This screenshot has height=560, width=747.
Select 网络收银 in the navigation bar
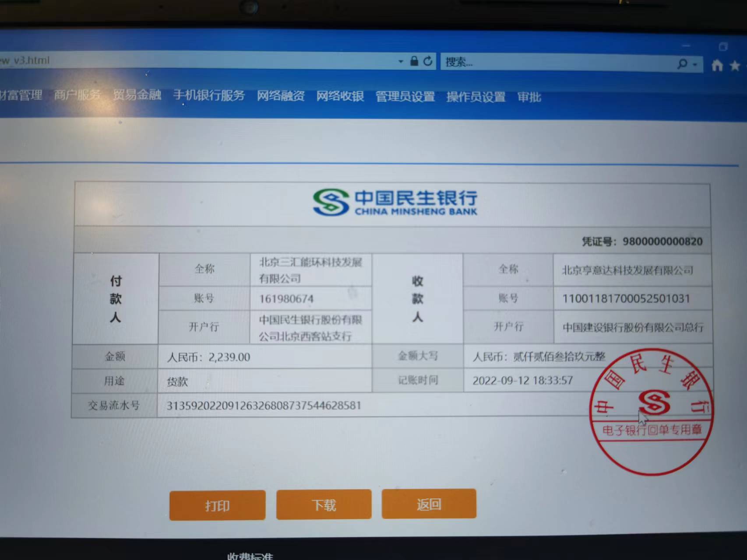click(340, 96)
